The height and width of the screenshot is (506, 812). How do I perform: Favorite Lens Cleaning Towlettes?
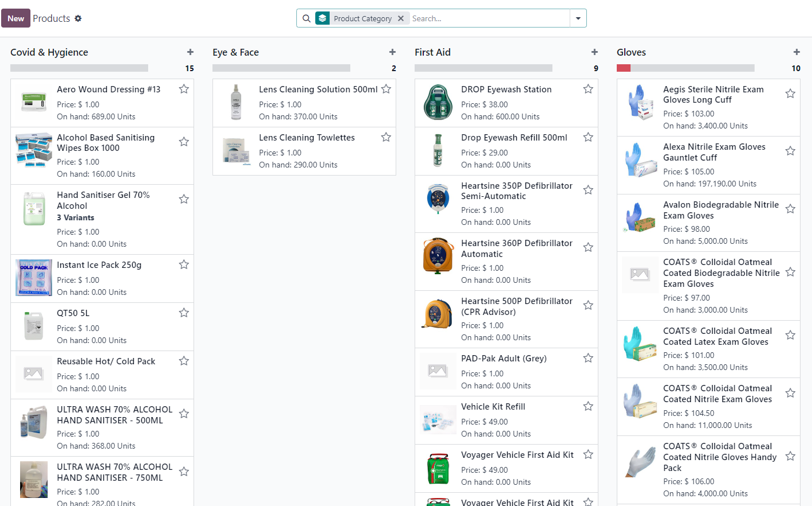386,137
